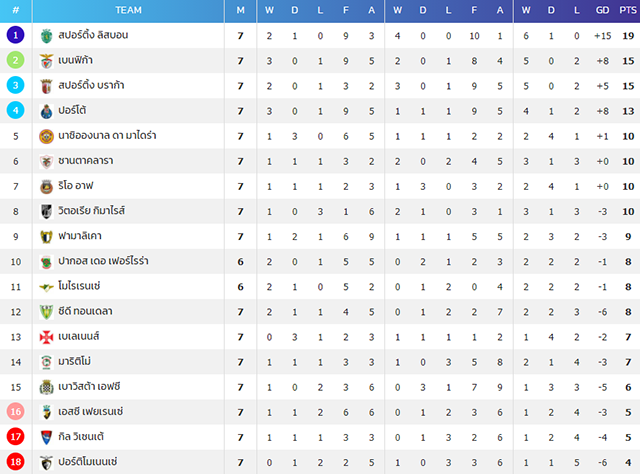Click the Sporting Lisbon club crest

[47, 36]
